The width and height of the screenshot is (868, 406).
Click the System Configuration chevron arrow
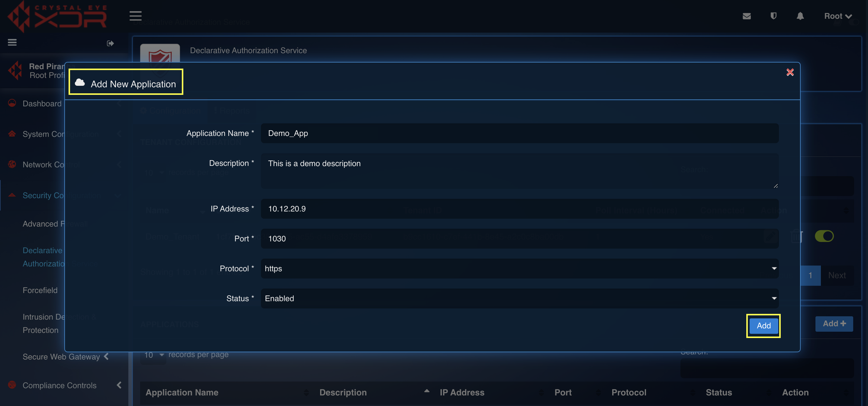click(119, 134)
